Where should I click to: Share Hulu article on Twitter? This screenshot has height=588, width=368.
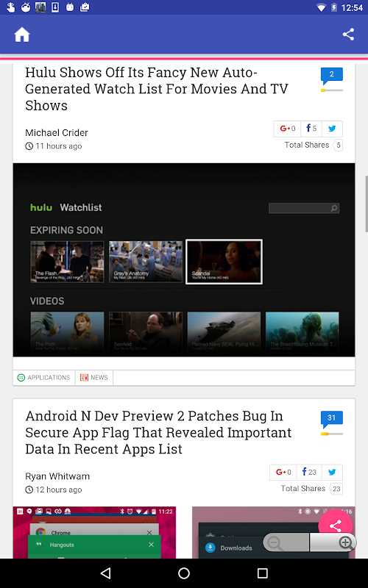click(332, 129)
